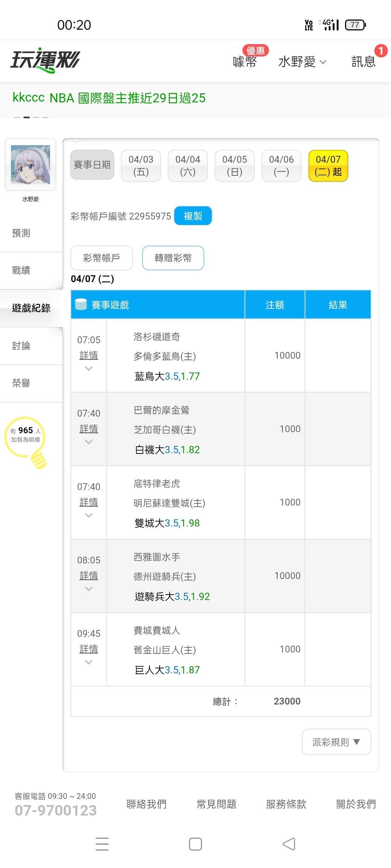Open Android recent apps menu icon
Viewport: 391px width, 868px height.
(102, 844)
